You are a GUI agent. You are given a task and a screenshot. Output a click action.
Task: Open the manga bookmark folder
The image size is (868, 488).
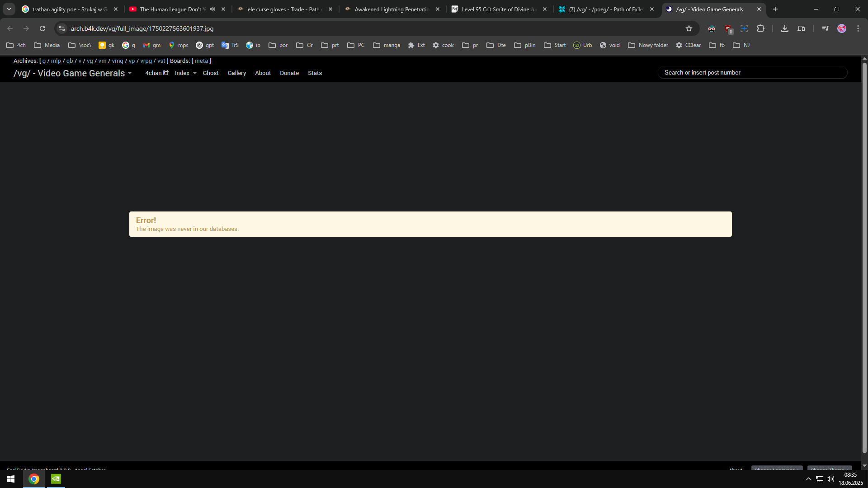pyautogui.click(x=387, y=45)
